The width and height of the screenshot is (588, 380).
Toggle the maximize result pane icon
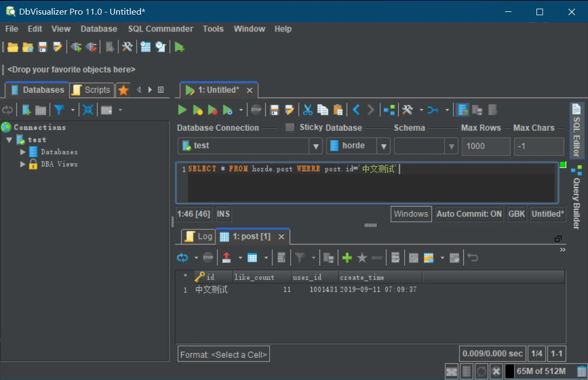(x=558, y=239)
